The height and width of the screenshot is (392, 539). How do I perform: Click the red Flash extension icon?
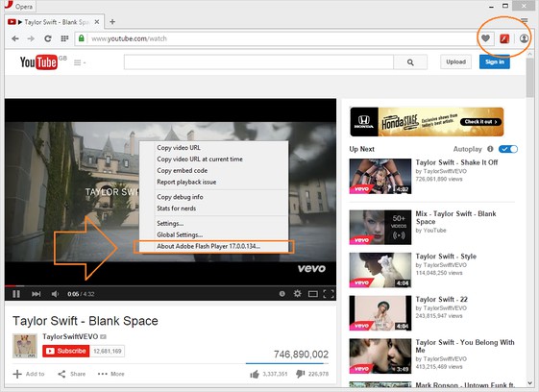click(x=504, y=38)
